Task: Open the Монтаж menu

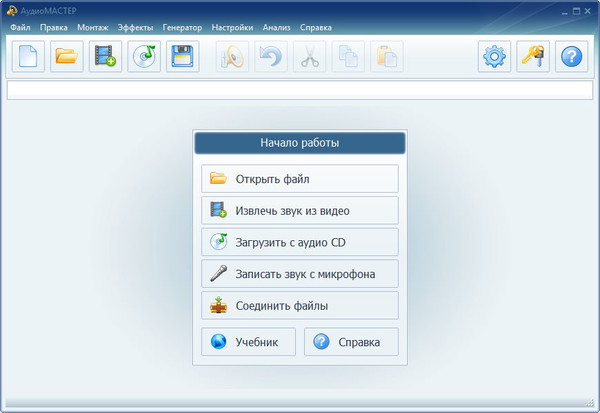Action: [93, 28]
